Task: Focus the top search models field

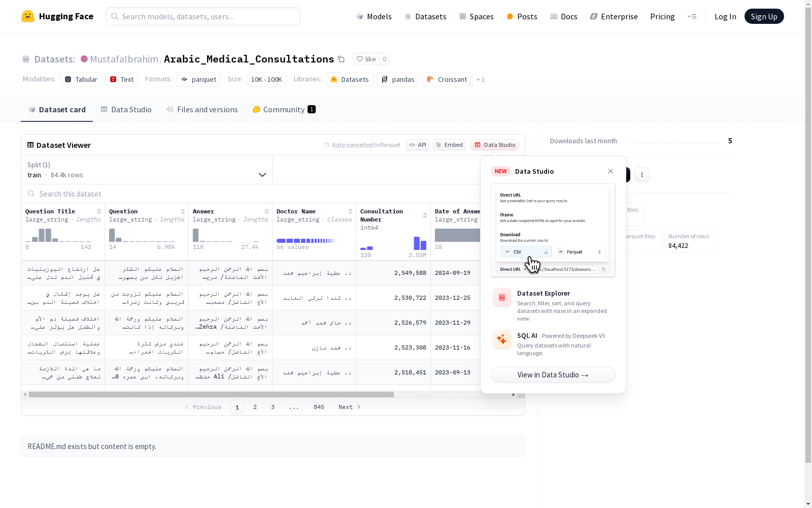Action: [203, 16]
